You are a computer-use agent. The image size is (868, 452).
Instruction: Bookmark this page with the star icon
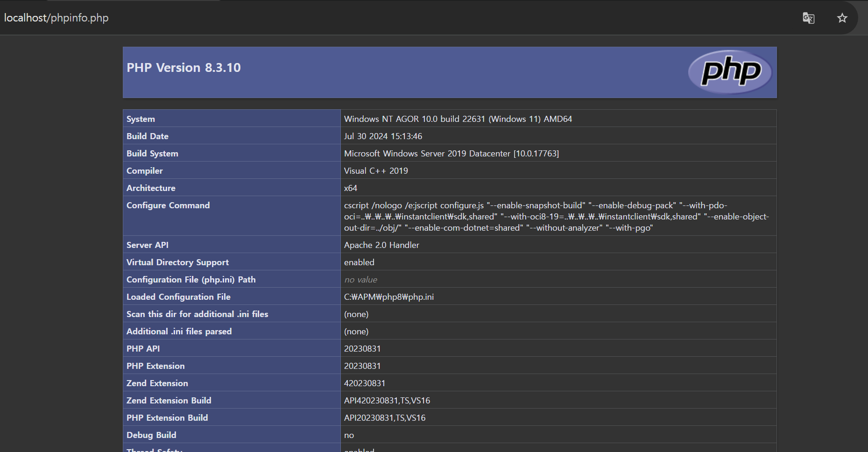pos(842,18)
